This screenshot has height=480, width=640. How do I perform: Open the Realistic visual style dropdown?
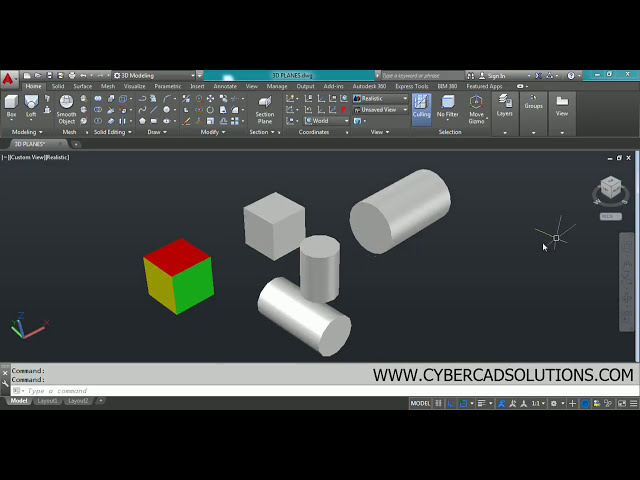(380, 98)
